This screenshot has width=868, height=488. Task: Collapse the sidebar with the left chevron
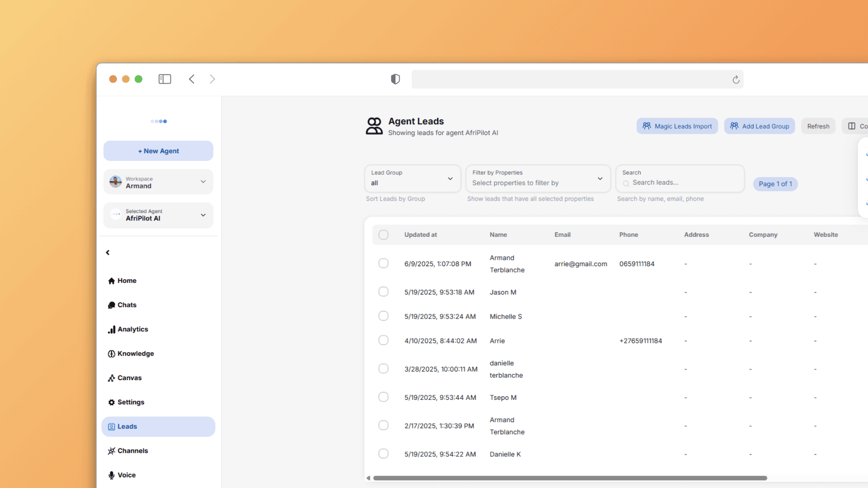click(x=108, y=253)
